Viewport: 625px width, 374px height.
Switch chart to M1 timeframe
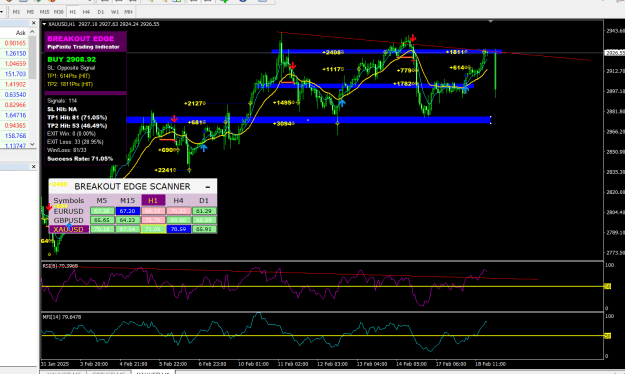pos(16,12)
